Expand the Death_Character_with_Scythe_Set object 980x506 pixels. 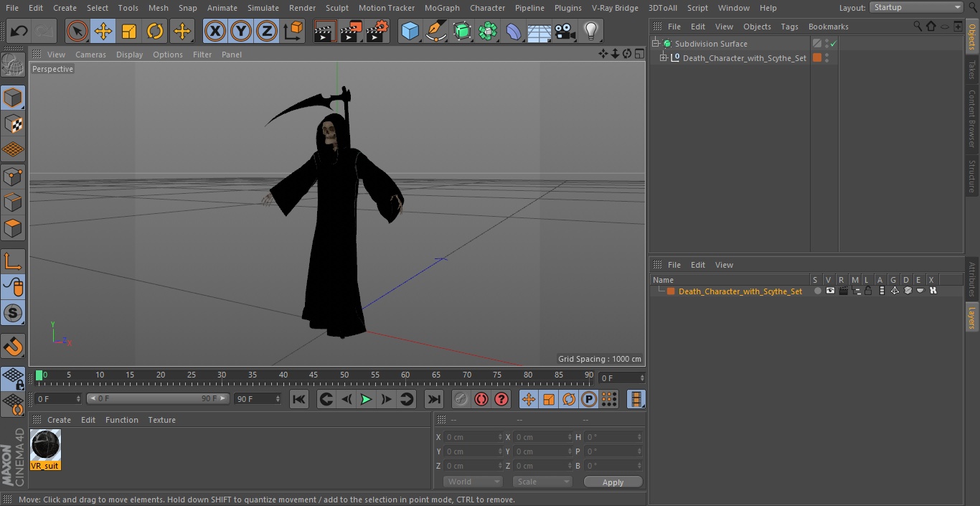click(x=664, y=58)
